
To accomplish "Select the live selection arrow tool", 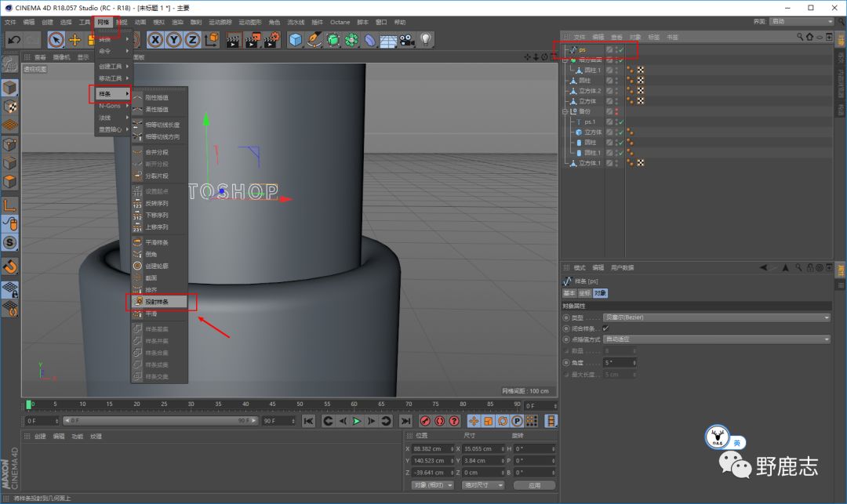I will pyautogui.click(x=56, y=39).
